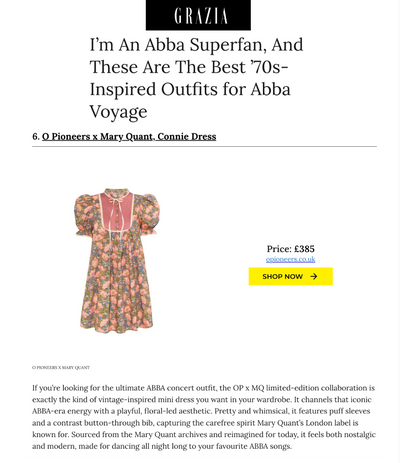Click the right puff sleeve of the dress

pos(148,214)
